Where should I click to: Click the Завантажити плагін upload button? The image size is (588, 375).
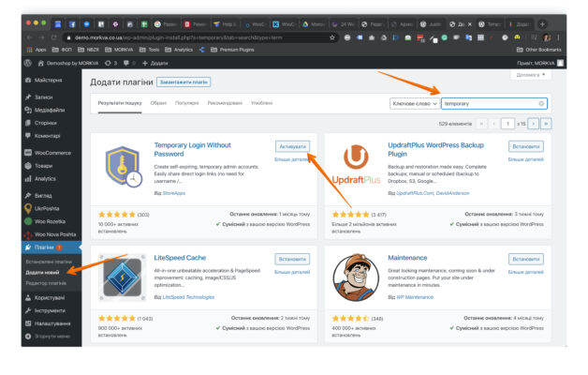[184, 82]
